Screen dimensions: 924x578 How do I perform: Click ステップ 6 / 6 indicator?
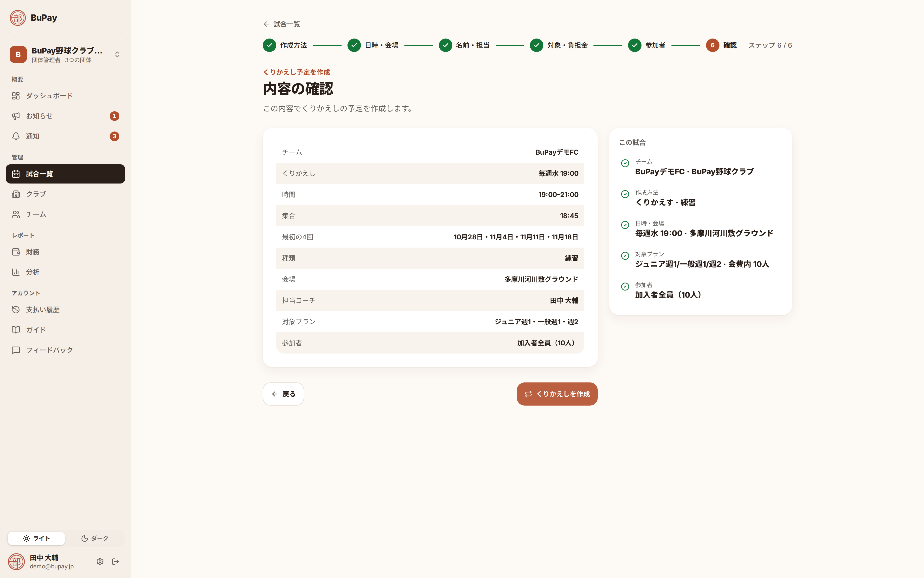coord(770,45)
